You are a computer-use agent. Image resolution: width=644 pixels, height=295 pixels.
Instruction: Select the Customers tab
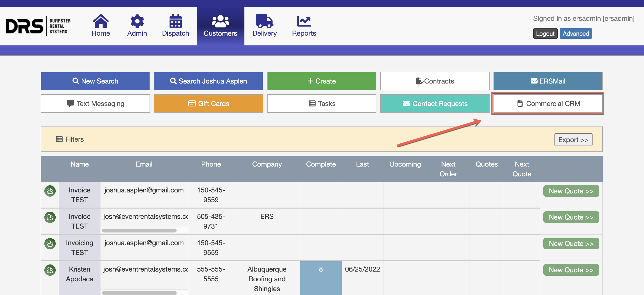[x=220, y=26]
